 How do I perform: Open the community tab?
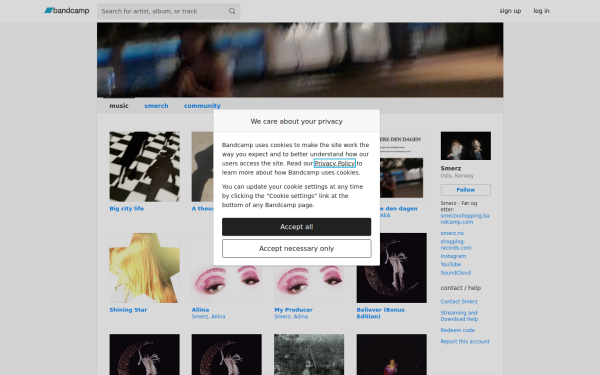202,106
